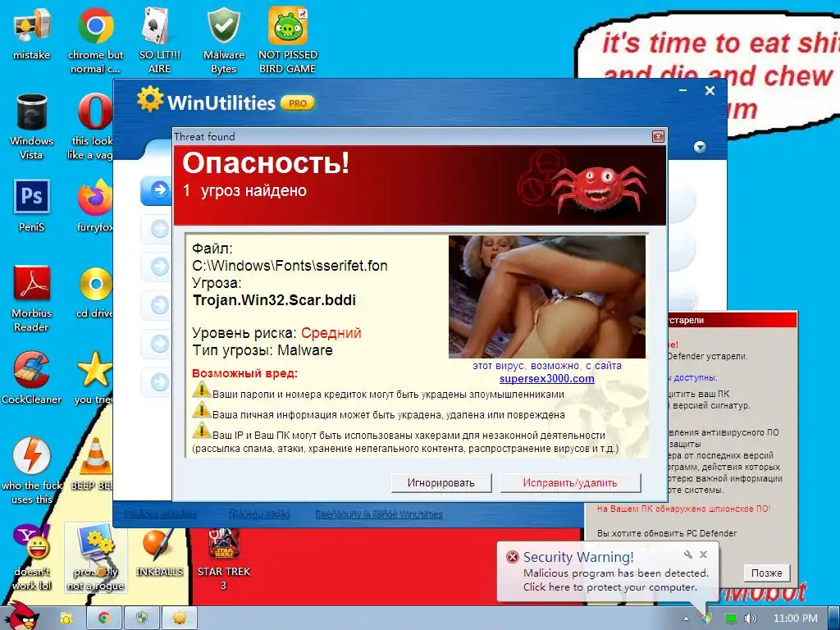Click 'Вы хотите обновить PC Defender' text
The width and height of the screenshot is (840, 630).
(x=667, y=533)
